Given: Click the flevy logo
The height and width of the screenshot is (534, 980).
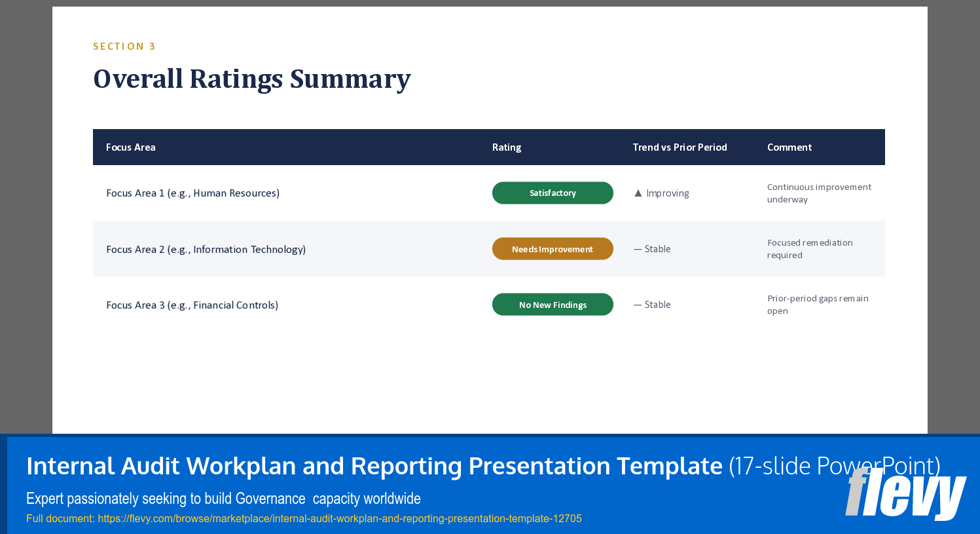Looking at the screenshot, I should coord(906,493).
